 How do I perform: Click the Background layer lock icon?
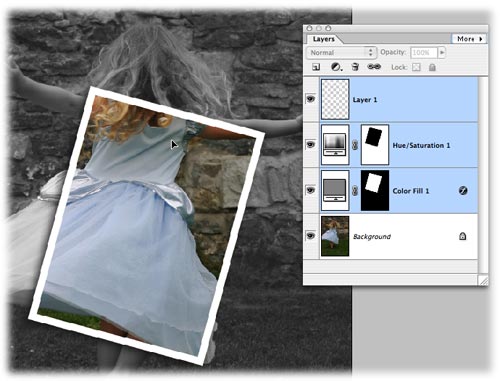click(x=463, y=236)
